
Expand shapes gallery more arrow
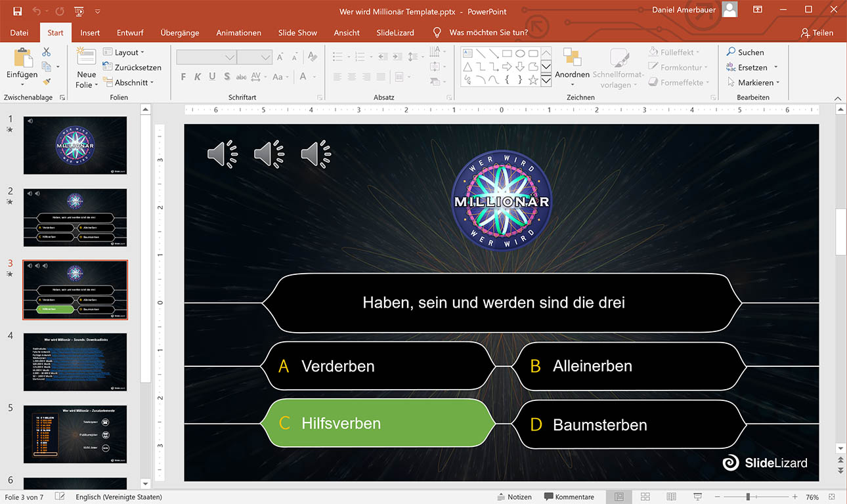click(546, 80)
